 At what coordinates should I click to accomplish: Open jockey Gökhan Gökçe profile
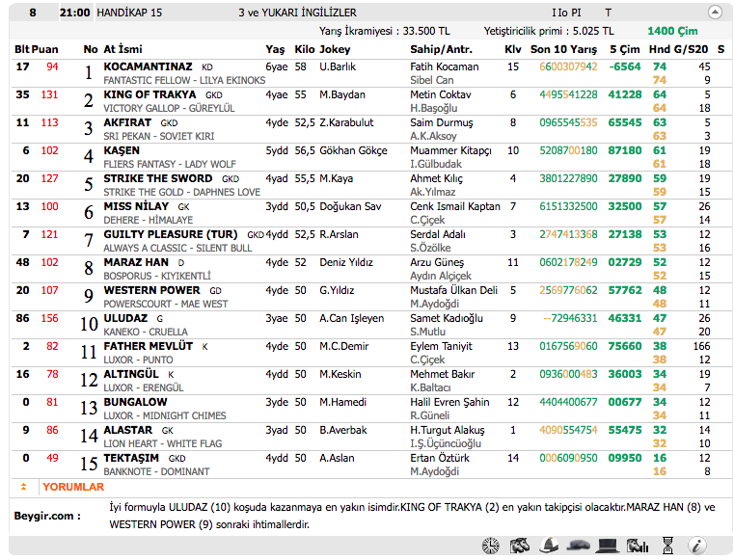point(352,150)
